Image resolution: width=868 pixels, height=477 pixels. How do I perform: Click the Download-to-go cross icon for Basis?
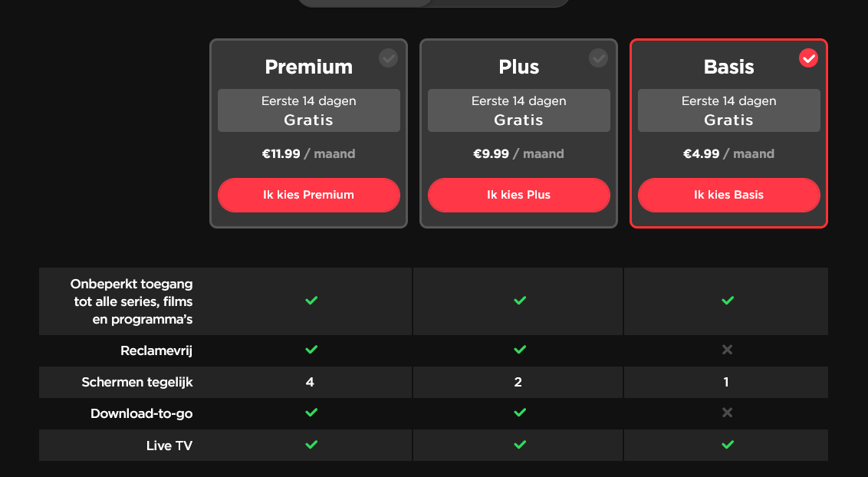tap(728, 413)
